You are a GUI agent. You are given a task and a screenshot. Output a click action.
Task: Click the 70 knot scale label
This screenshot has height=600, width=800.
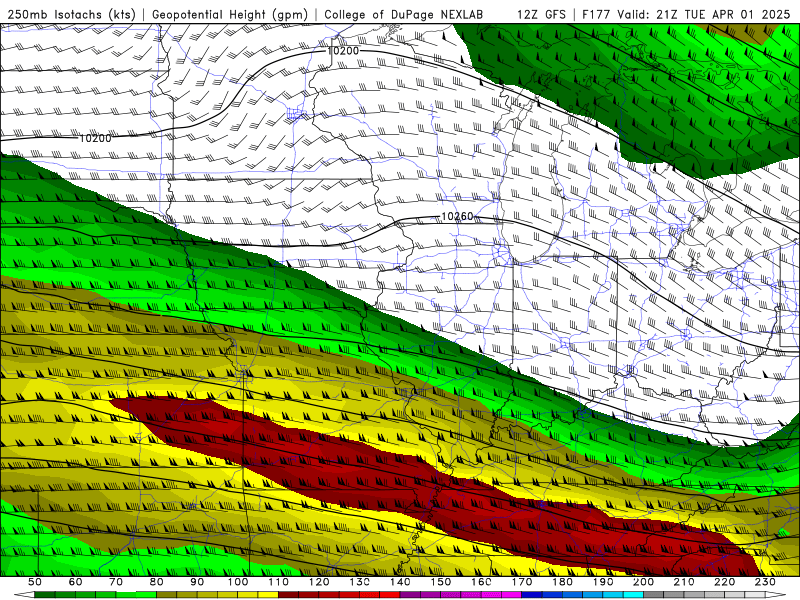click(x=116, y=582)
